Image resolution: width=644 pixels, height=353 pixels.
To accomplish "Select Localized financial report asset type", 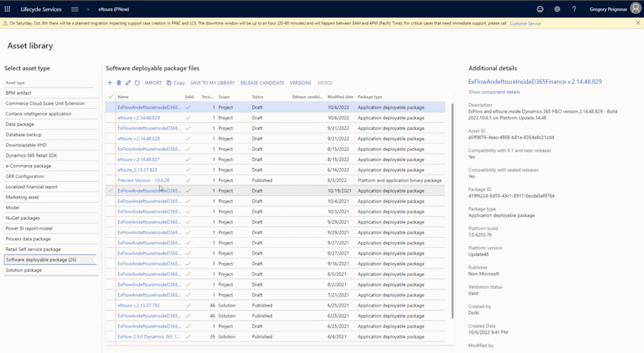I will click(x=51, y=187).
